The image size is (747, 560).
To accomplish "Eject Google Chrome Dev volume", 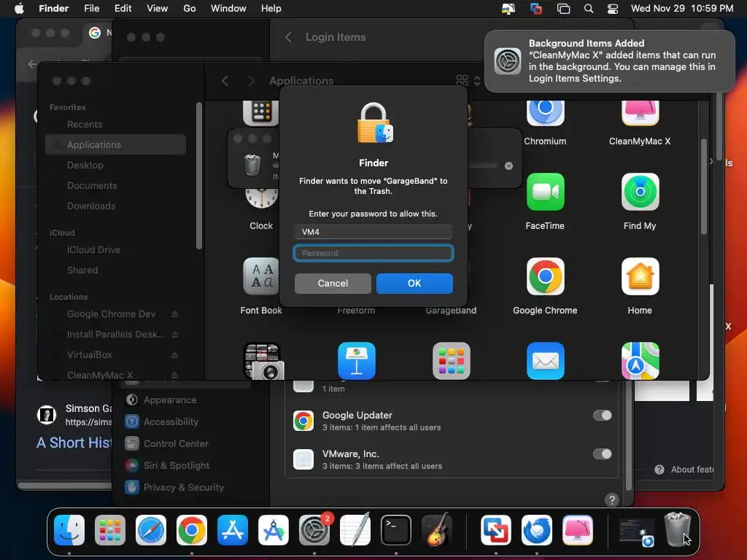I will coord(175,314).
